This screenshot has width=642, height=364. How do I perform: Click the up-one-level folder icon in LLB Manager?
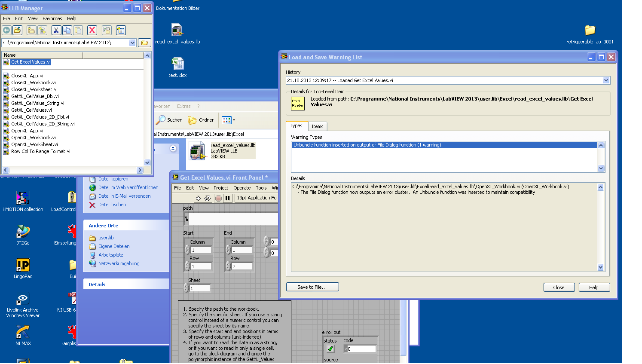point(17,30)
